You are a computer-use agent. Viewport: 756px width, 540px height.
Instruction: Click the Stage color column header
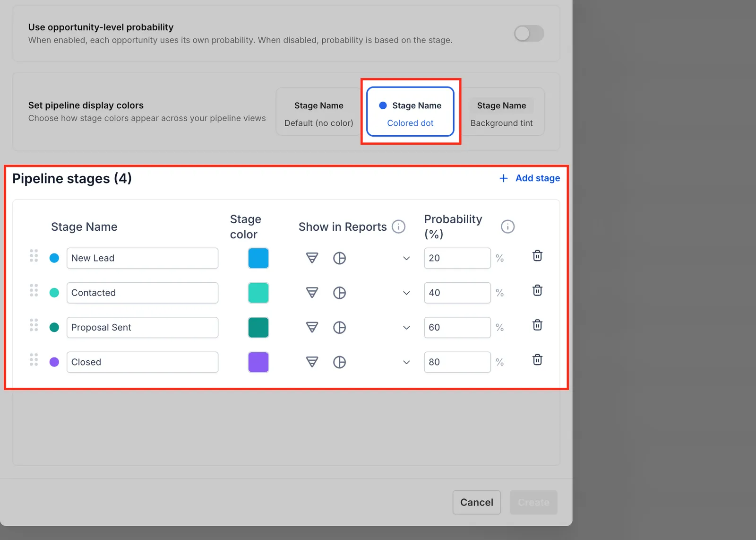pyautogui.click(x=246, y=227)
